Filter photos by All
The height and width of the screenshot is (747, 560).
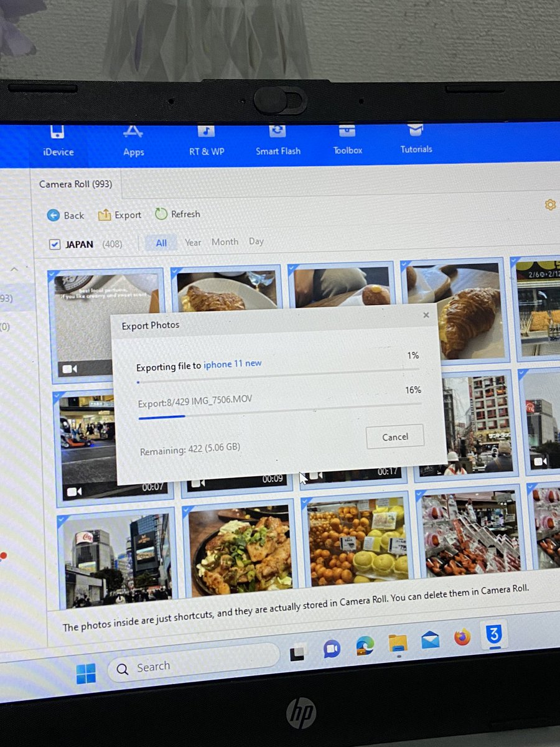161,243
